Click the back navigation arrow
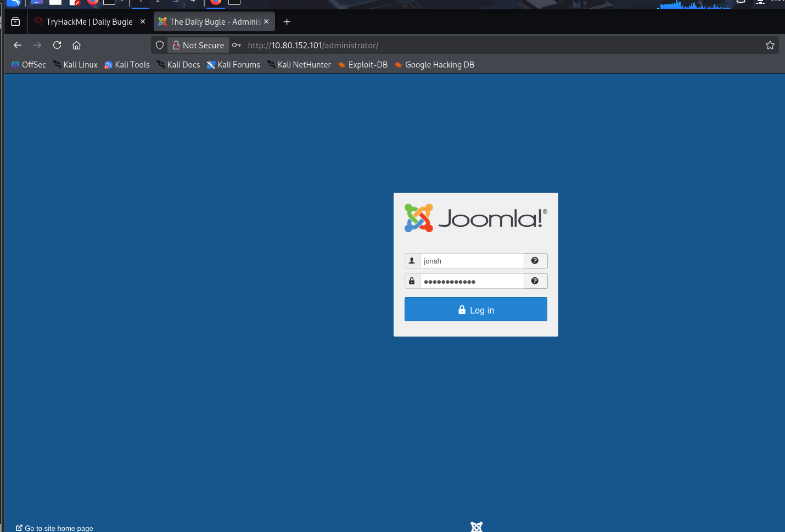785x532 pixels. pyautogui.click(x=18, y=45)
